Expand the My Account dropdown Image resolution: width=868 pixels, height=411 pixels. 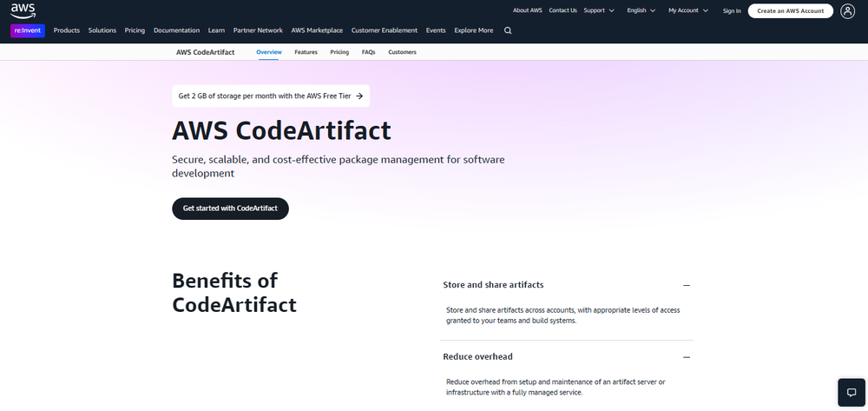tap(688, 10)
